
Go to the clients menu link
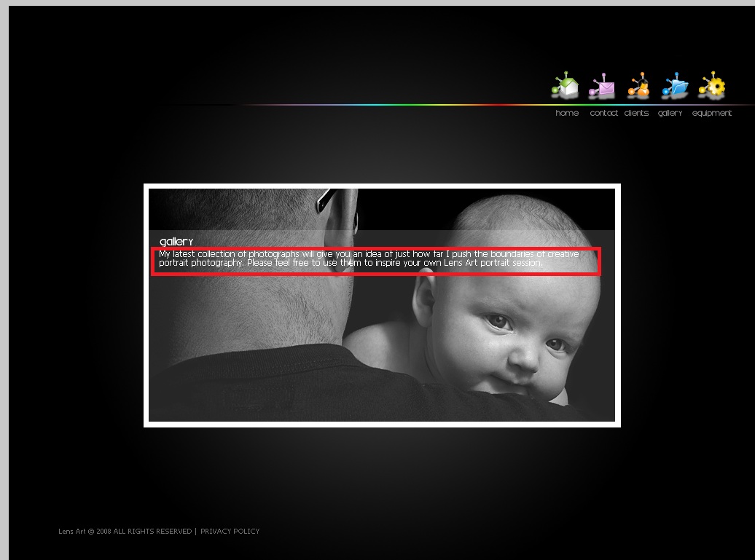click(x=636, y=113)
